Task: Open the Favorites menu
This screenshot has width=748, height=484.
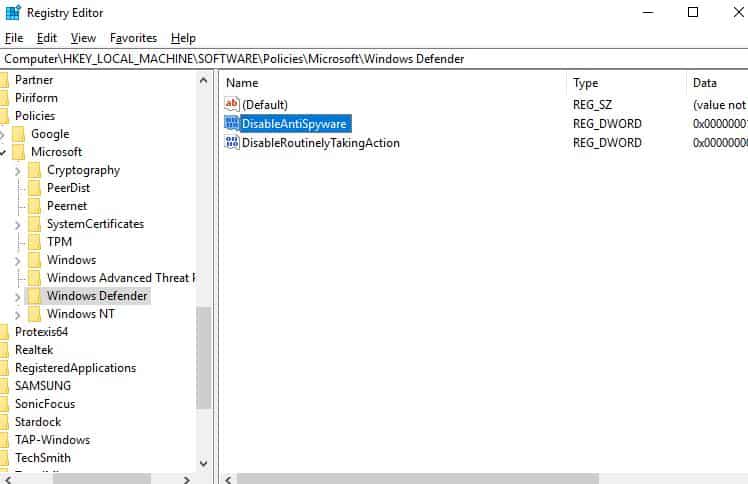Action: (133, 38)
